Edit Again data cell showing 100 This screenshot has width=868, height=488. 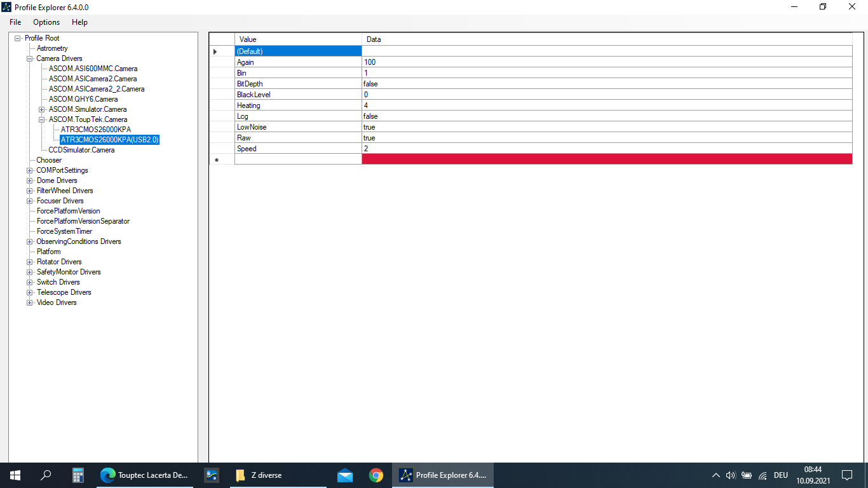click(607, 62)
